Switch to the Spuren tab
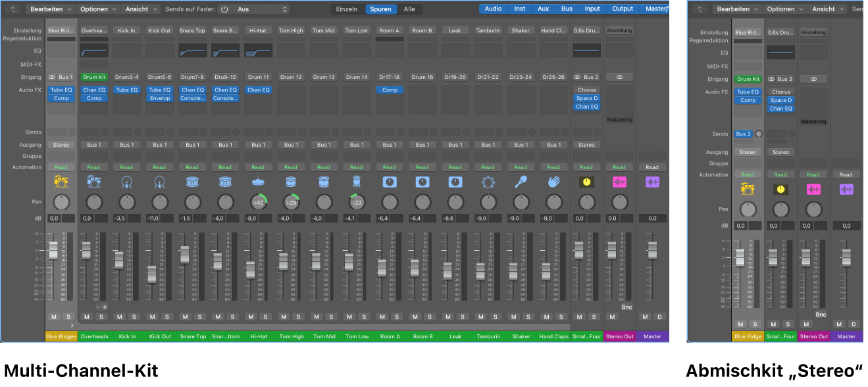This screenshot has height=387, width=868. [x=380, y=9]
